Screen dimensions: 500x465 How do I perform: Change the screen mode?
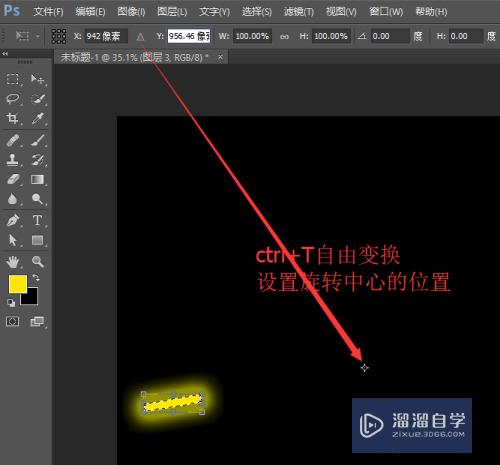click(x=37, y=321)
